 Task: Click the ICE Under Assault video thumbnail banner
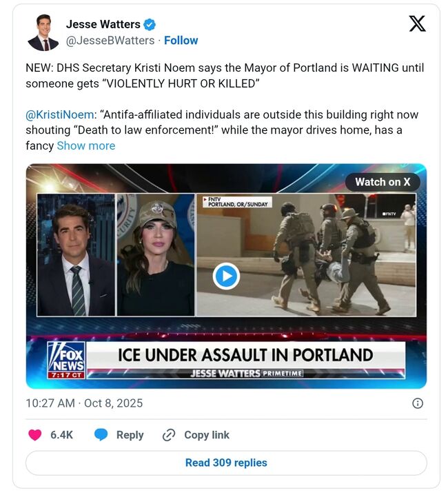pos(245,356)
